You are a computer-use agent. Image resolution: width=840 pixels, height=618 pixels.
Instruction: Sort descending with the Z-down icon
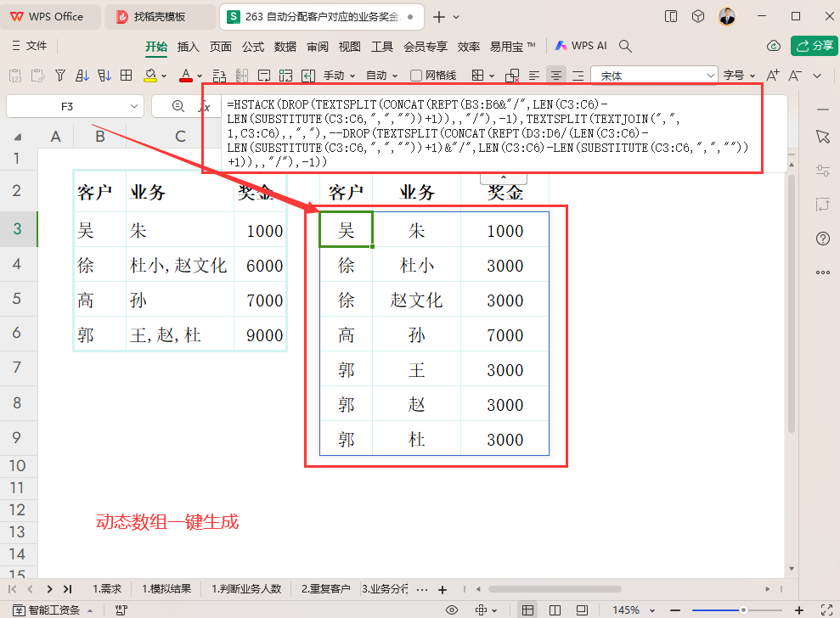coord(104,76)
